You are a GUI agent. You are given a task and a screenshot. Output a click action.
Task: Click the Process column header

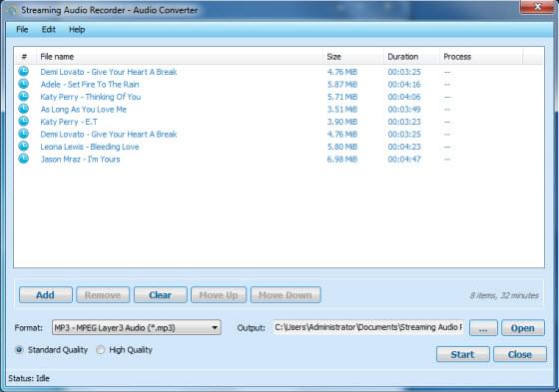481,57
